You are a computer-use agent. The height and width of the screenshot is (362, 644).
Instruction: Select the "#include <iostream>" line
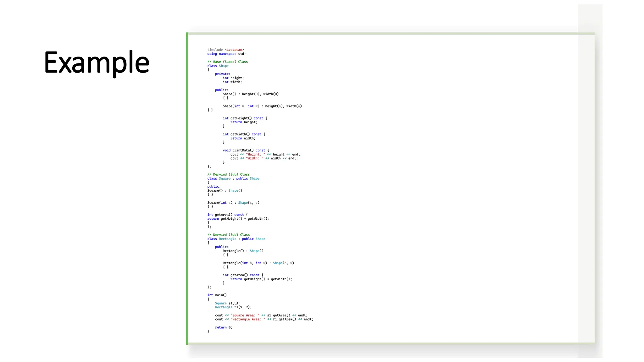[225, 50]
